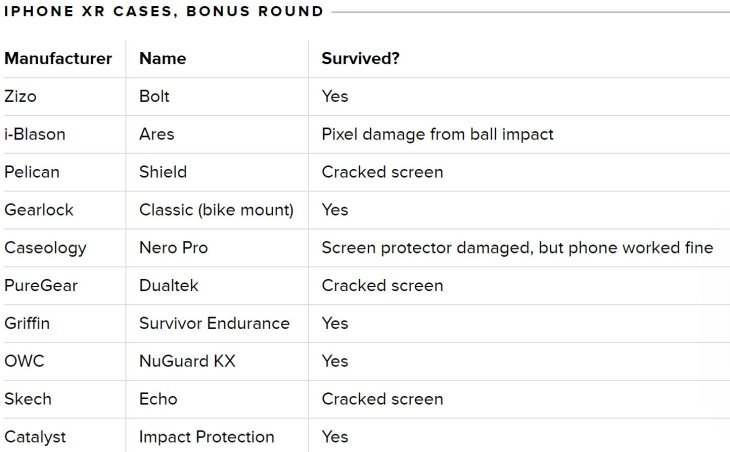Click "Classic (bike mount)" case name
Viewport: 730px width, 452px height.
[x=216, y=210]
